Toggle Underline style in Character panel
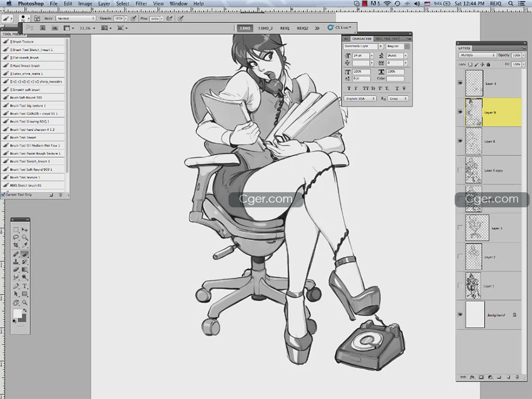The height and width of the screenshot is (399, 532). tap(397, 88)
